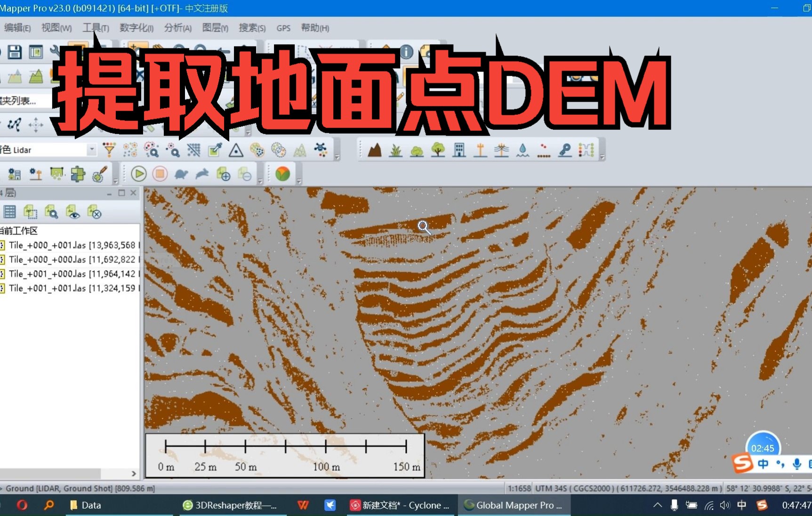Screen dimensions: 812x516
Task: Open the layer metadata table icon in the layers panel
Action: [x=9, y=212]
